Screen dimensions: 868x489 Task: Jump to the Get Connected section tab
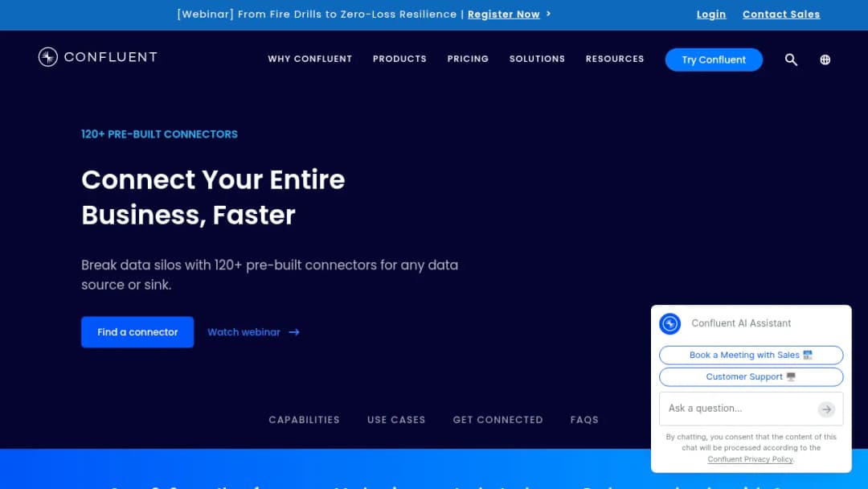click(497, 420)
